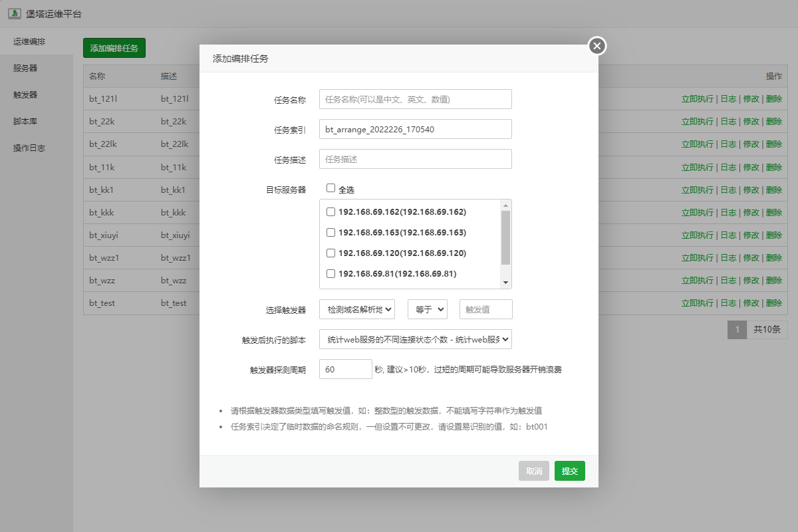Expand the 等于 comparison dropdown

(x=427, y=309)
